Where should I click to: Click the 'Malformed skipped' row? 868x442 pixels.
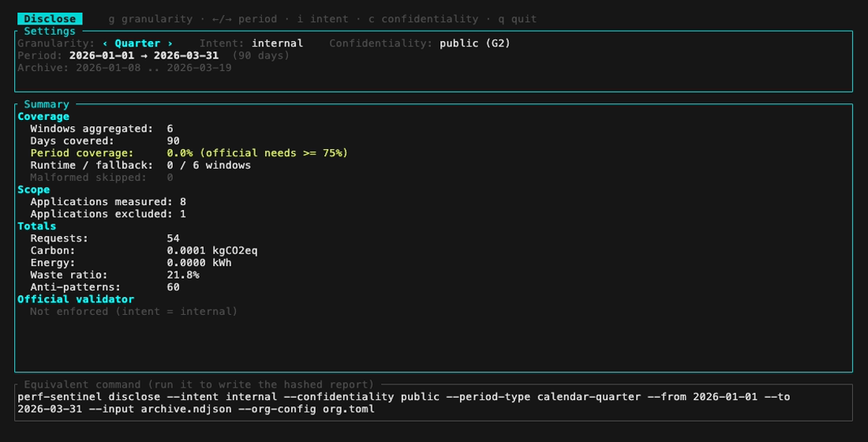102,178
